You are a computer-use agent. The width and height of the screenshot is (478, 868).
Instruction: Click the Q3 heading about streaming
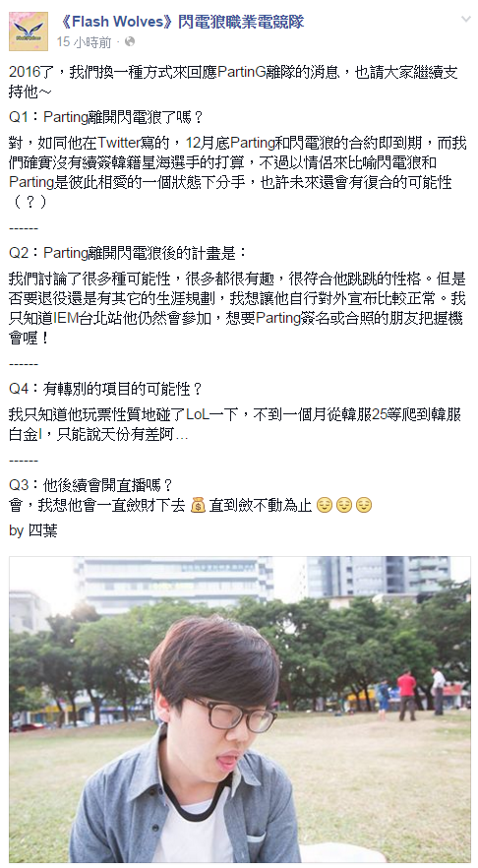tap(91, 485)
